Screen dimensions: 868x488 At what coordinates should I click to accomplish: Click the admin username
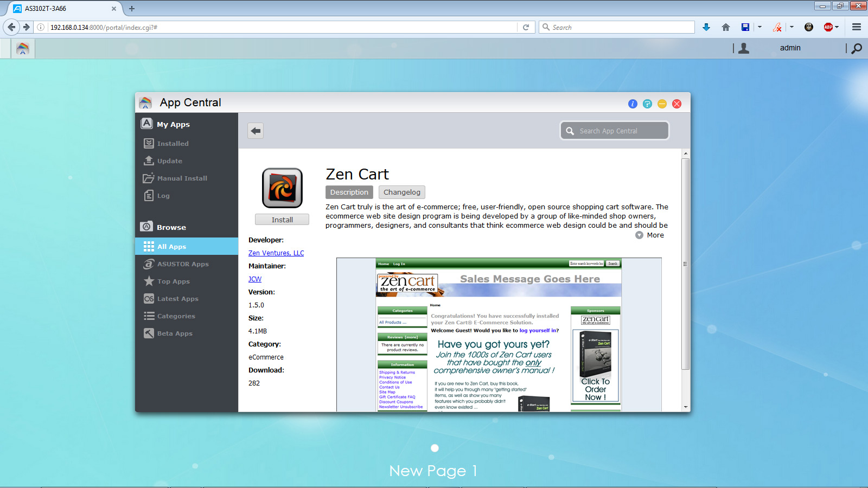(x=790, y=48)
